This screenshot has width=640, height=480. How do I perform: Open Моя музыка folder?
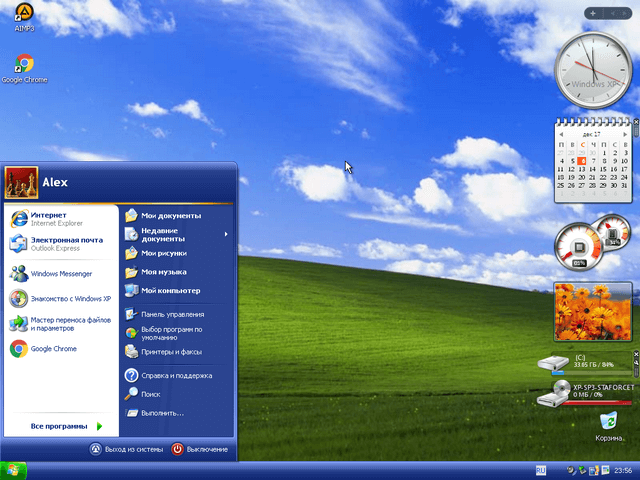click(x=178, y=272)
